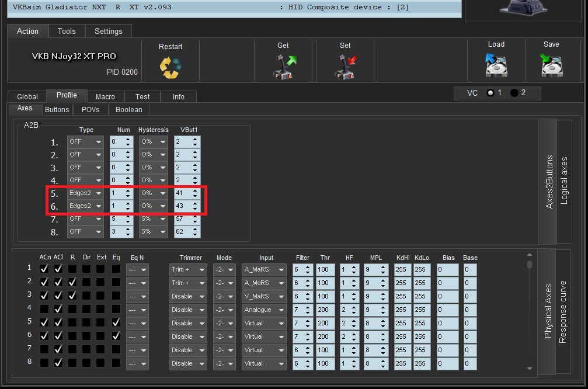Screen dimensions: 588x389
Task: Open Trimmer dropdown for axis 1
Action: click(188, 270)
